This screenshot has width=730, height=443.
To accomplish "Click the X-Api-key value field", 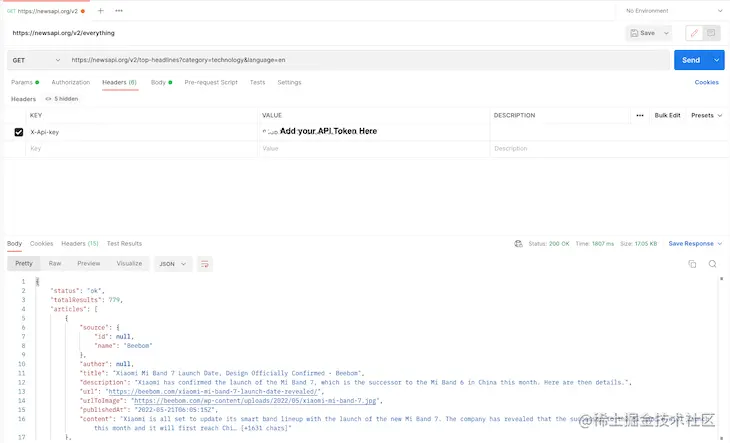I will [x=373, y=132].
